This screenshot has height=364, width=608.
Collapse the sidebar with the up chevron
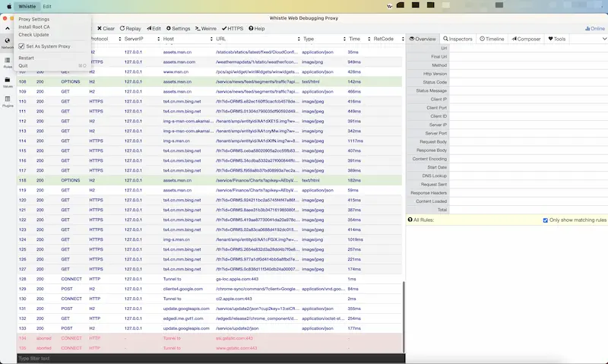coord(8,28)
